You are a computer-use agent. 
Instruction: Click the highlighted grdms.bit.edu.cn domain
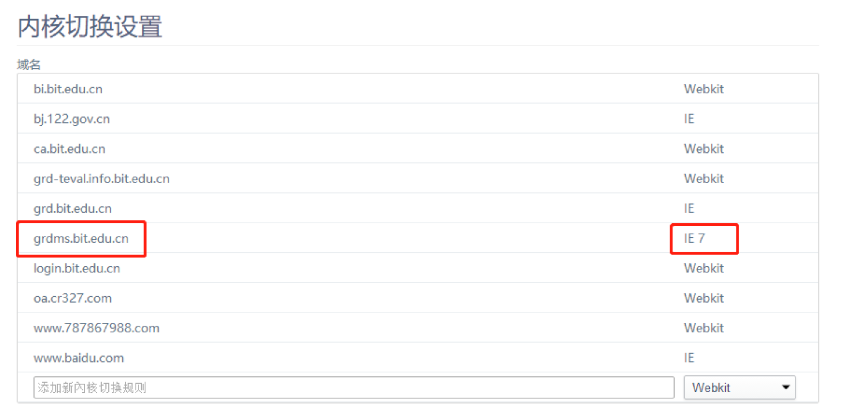pos(81,238)
